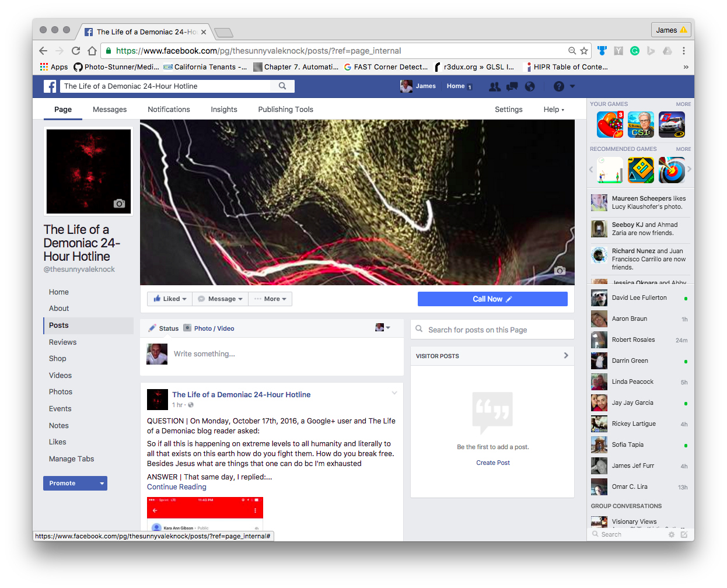
Task: Reload the page in Chrome
Action: coord(76,51)
